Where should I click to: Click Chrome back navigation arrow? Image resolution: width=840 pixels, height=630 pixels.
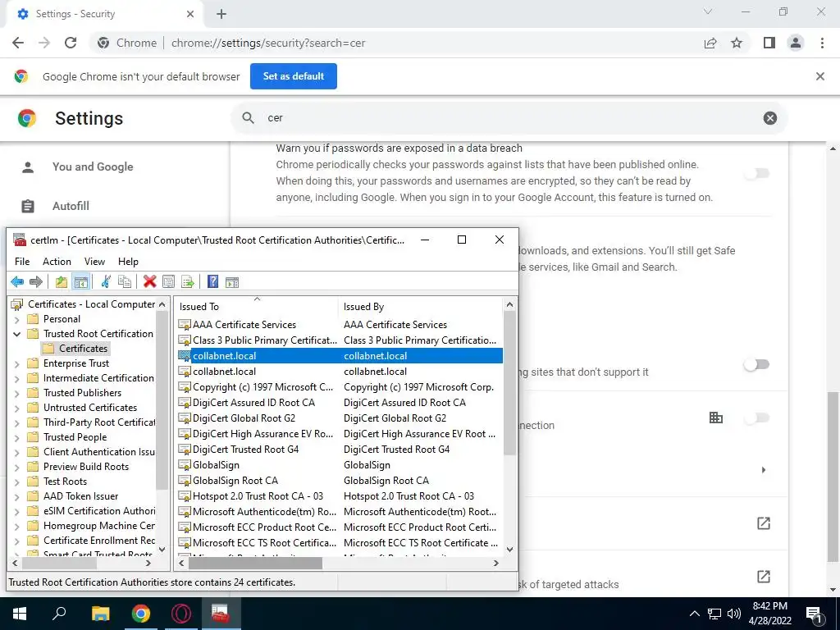[18, 43]
